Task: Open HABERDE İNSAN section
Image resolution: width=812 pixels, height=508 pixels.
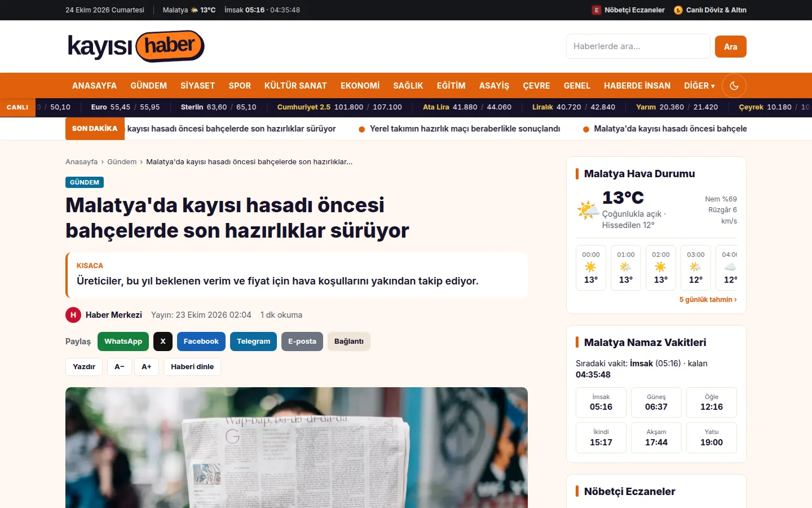Action: pyautogui.click(x=637, y=86)
